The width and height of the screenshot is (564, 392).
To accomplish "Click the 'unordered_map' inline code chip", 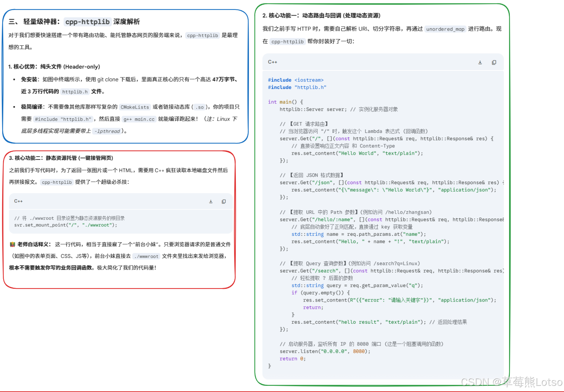I will click(x=445, y=29).
